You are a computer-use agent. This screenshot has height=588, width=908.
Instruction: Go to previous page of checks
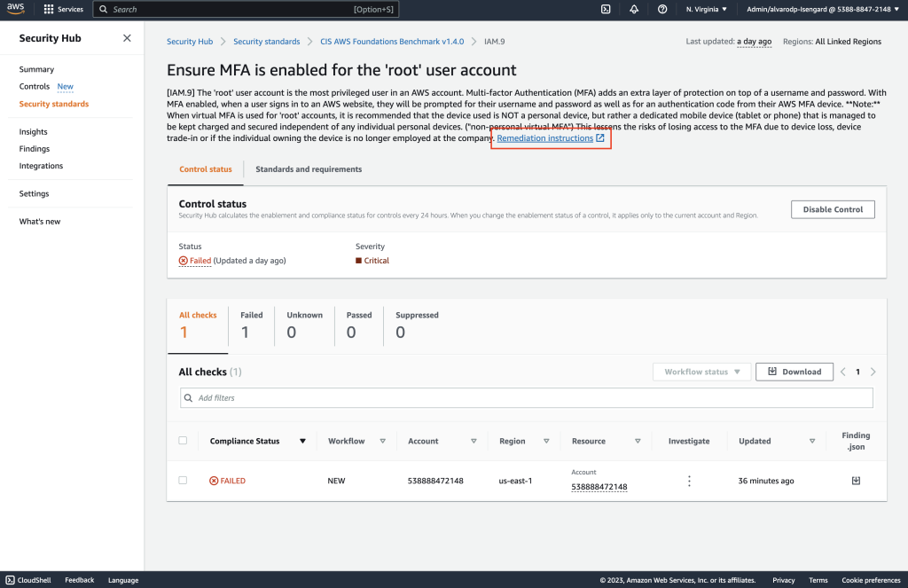click(843, 372)
